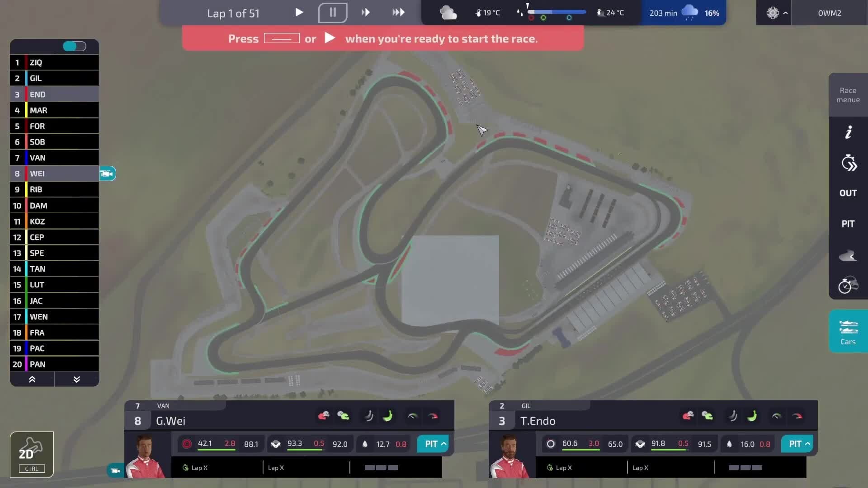Open the PIT option in race menu

pyautogui.click(x=848, y=224)
